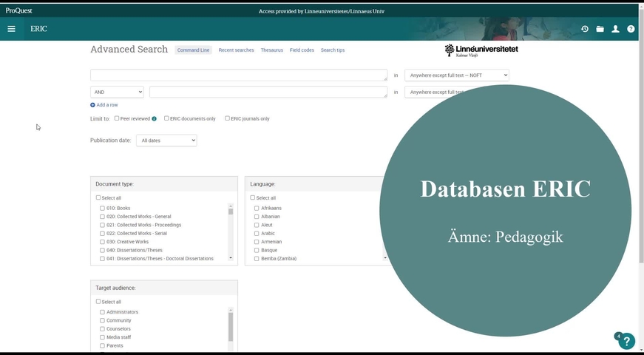Check Aleut language option
Screen dimensions: 644x355
pyautogui.click(x=257, y=225)
